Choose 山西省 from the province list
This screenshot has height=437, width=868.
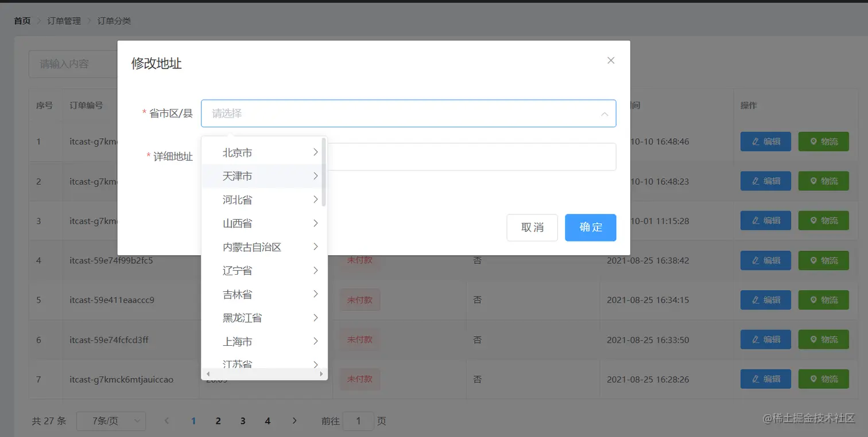click(x=264, y=223)
